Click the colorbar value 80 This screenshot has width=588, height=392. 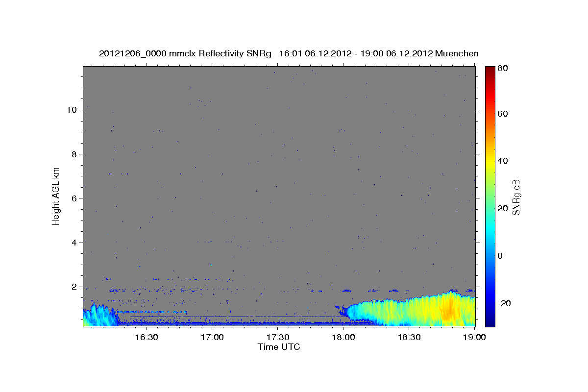(x=503, y=69)
